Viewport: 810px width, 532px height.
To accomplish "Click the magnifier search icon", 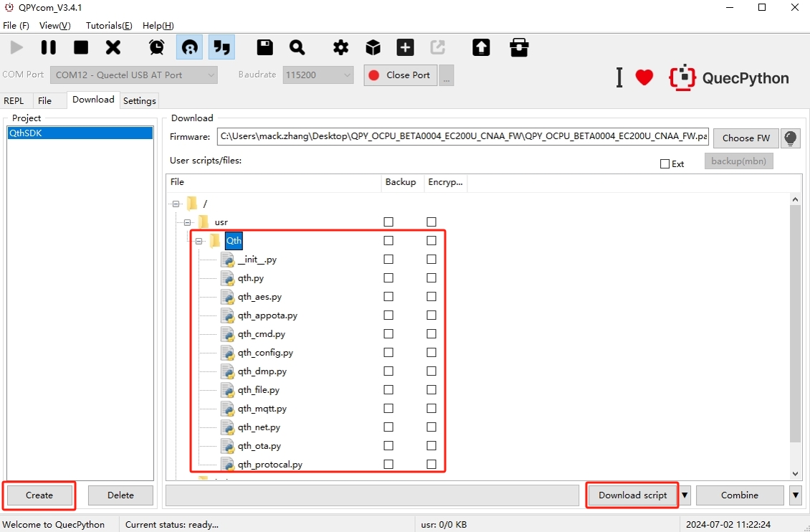I will (297, 47).
